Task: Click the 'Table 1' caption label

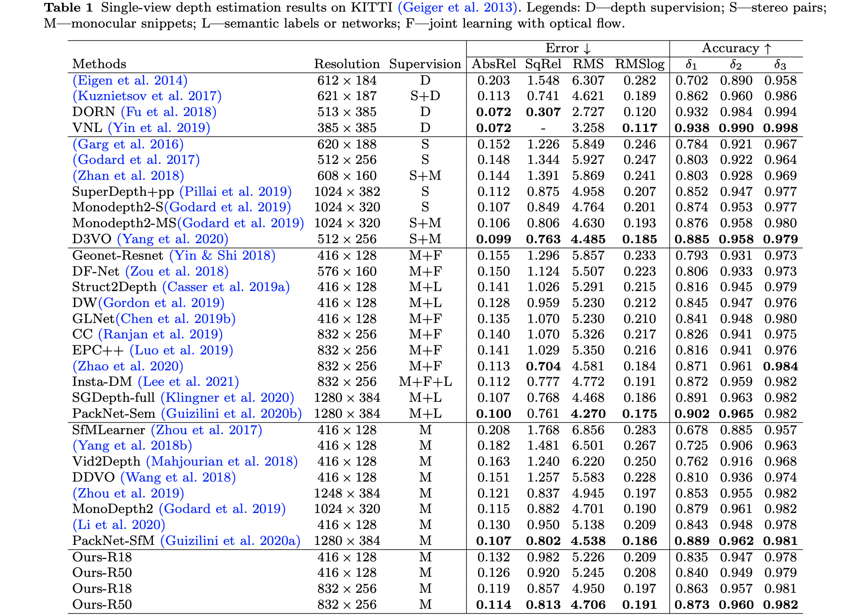Action: click(x=70, y=8)
